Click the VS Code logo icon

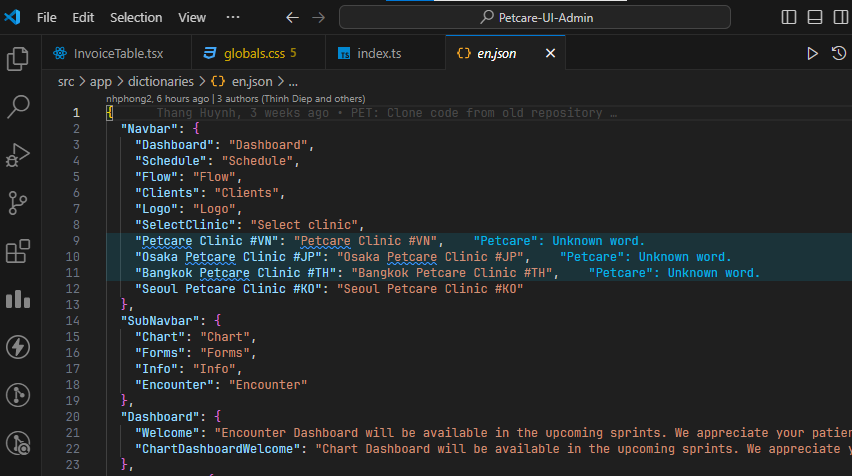12,17
